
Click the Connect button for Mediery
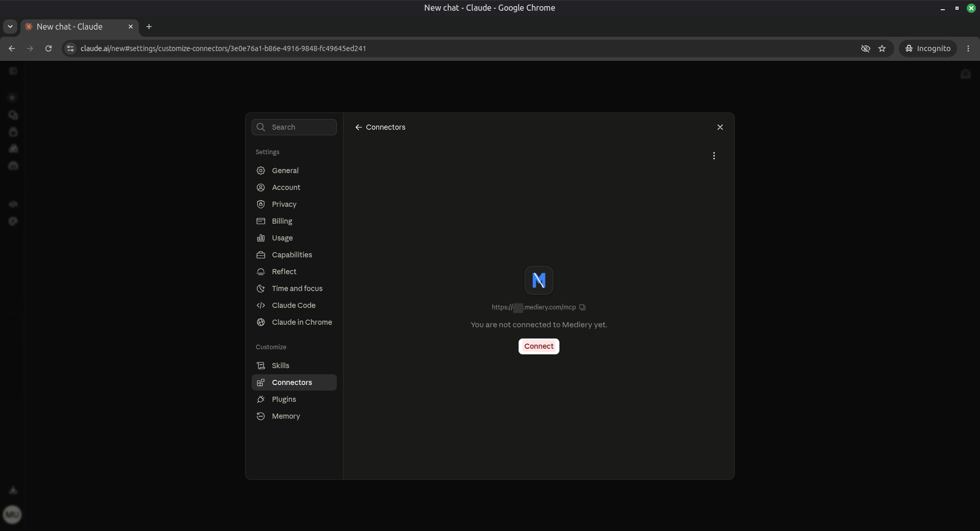[x=538, y=346]
